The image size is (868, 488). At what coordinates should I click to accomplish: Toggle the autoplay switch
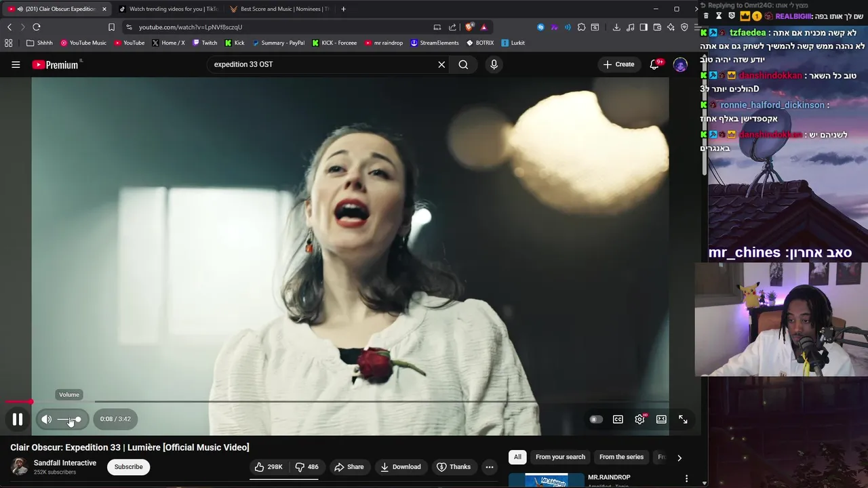(x=595, y=420)
